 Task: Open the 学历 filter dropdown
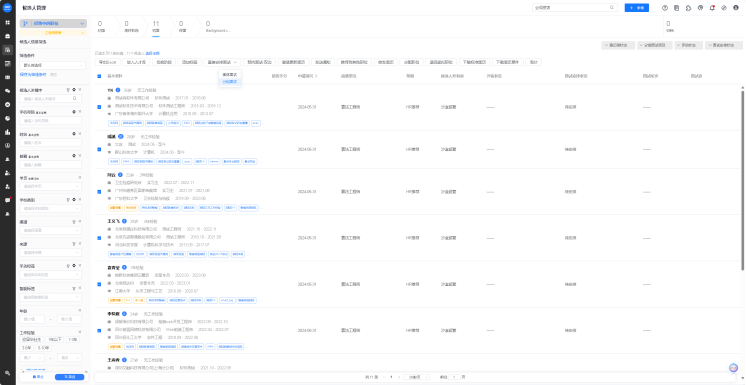pyautogui.click(x=50, y=186)
